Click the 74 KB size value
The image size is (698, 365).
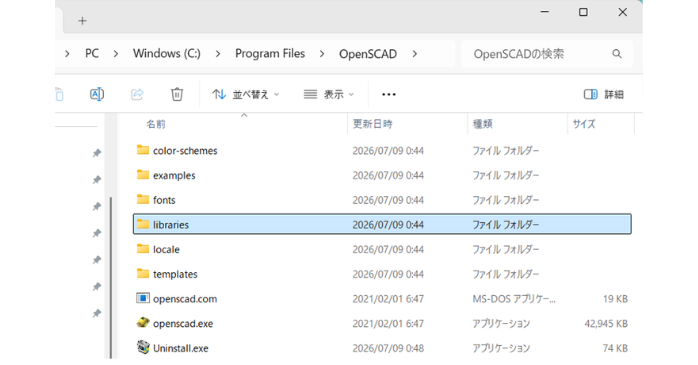(615, 348)
